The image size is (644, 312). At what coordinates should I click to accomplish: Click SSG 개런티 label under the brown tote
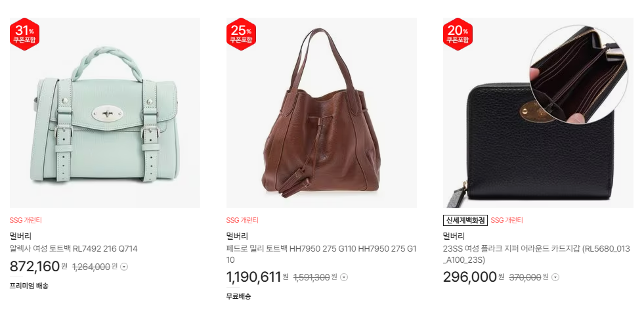(x=242, y=220)
